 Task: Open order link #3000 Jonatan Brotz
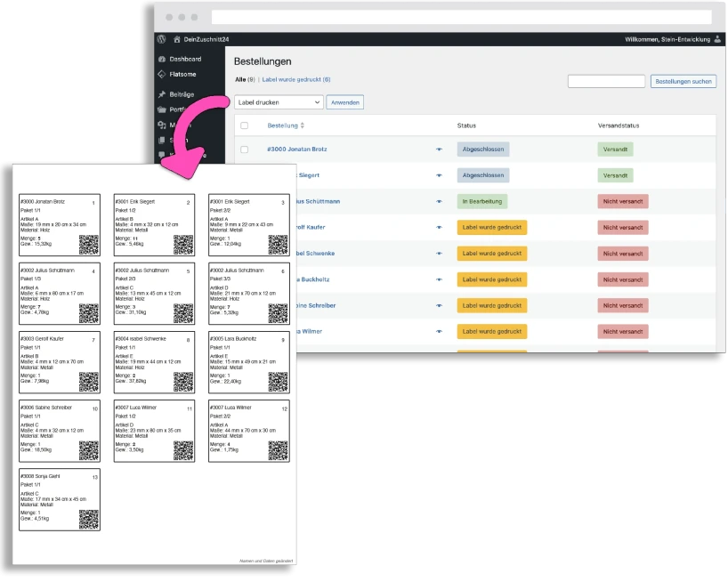click(296, 149)
